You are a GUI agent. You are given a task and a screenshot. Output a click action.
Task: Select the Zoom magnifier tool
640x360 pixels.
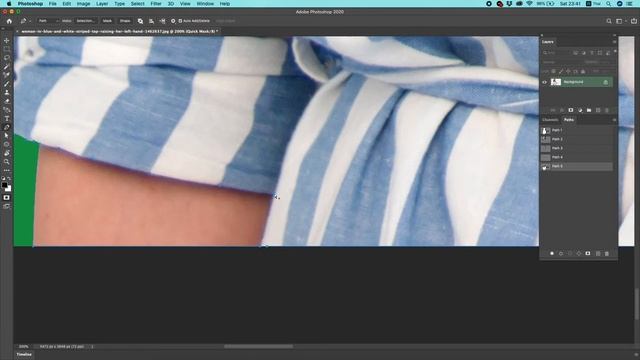pos(7,162)
